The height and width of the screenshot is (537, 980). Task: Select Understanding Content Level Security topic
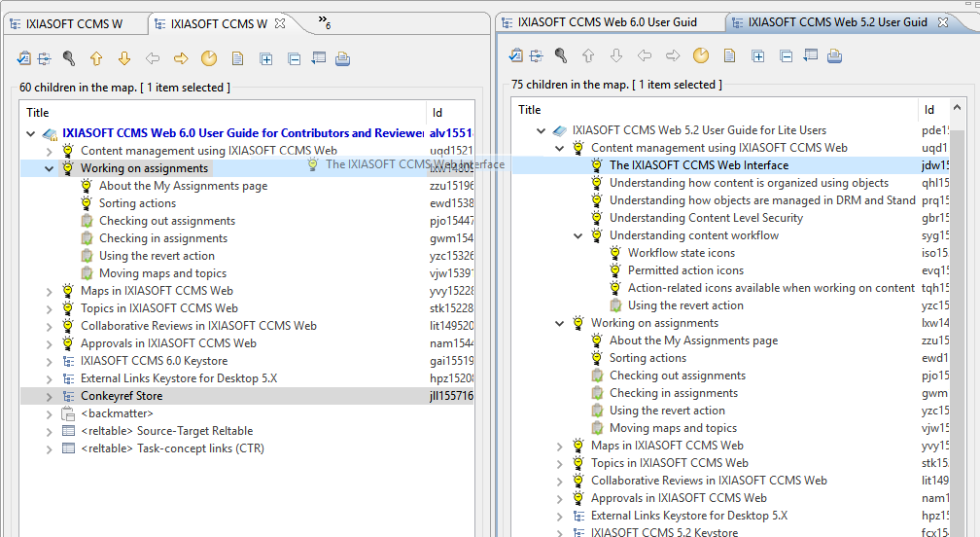point(706,218)
